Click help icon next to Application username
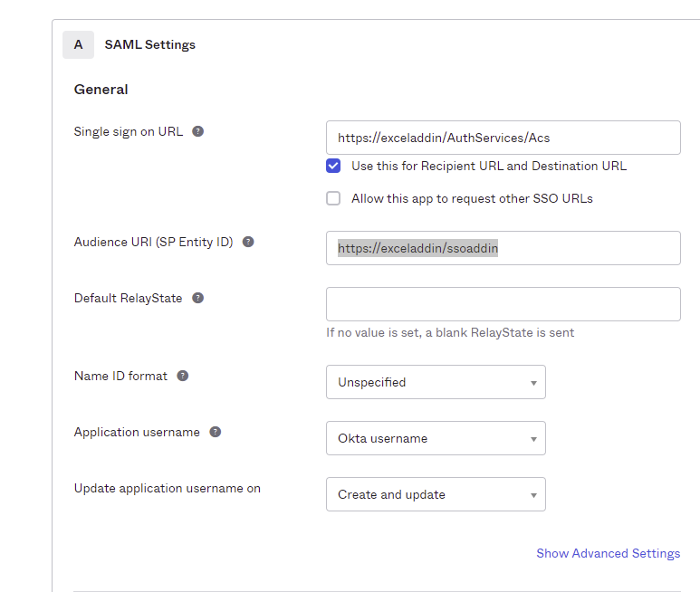The width and height of the screenshot is (700, 592). (216, 432)
